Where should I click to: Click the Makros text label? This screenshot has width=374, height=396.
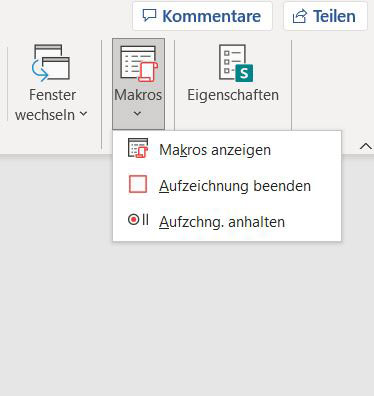[138, 95]
